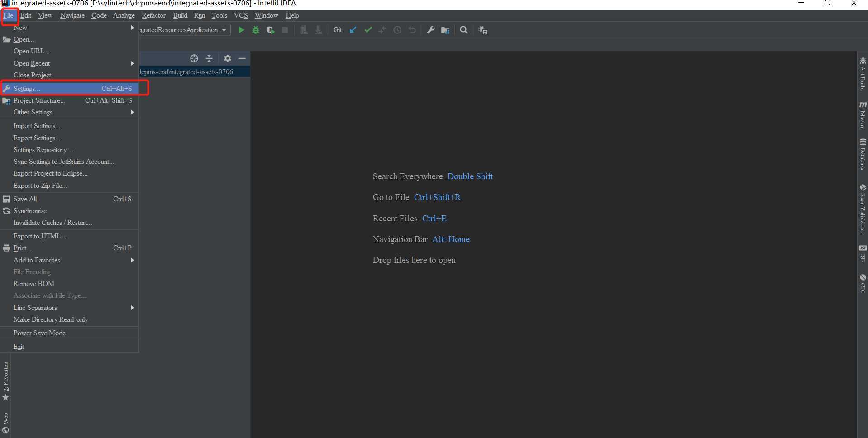Click the File menu

(x=9, y=15)
